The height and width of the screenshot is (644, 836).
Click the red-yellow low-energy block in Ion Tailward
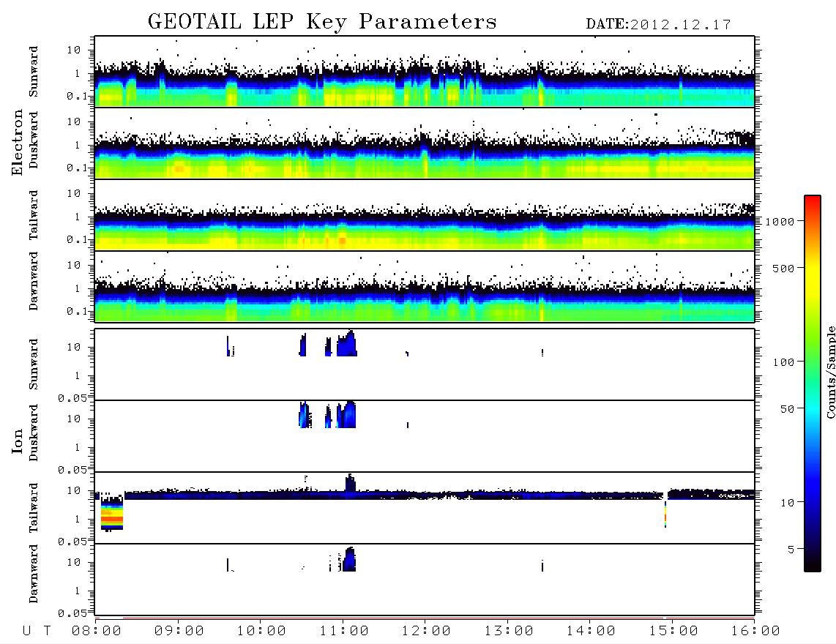pyautogui.click(x=112, y=515)
